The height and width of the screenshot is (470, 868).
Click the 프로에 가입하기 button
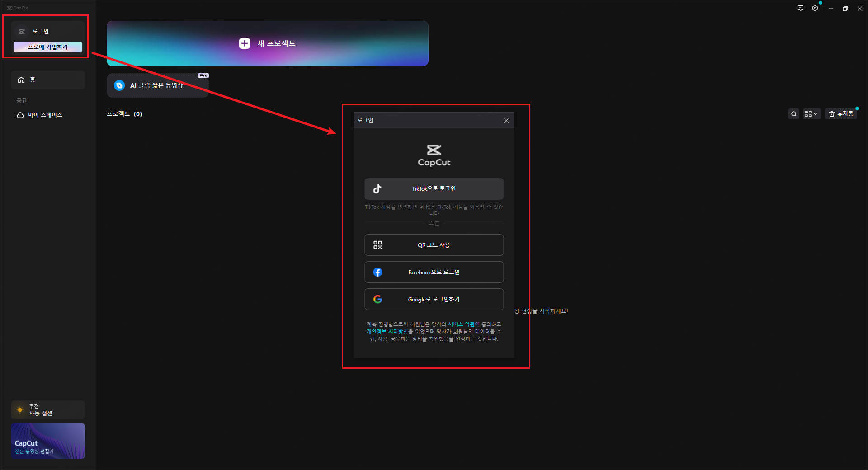pos(48,47)
